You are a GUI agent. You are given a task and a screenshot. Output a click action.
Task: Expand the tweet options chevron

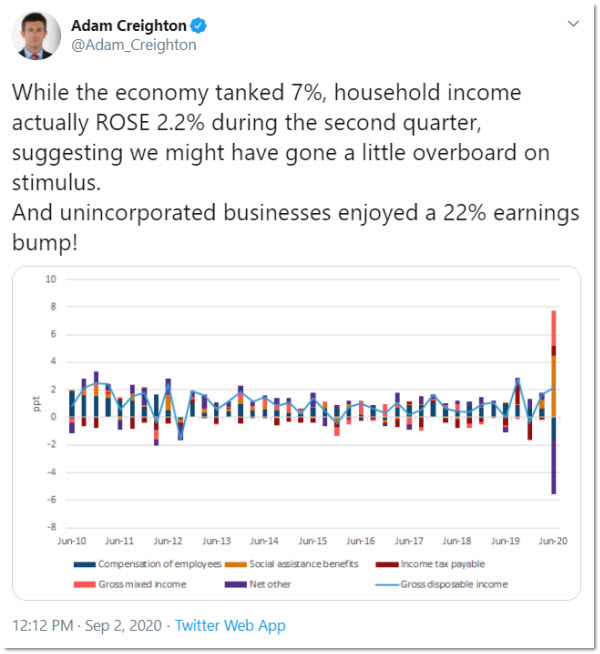coord(572,22)
